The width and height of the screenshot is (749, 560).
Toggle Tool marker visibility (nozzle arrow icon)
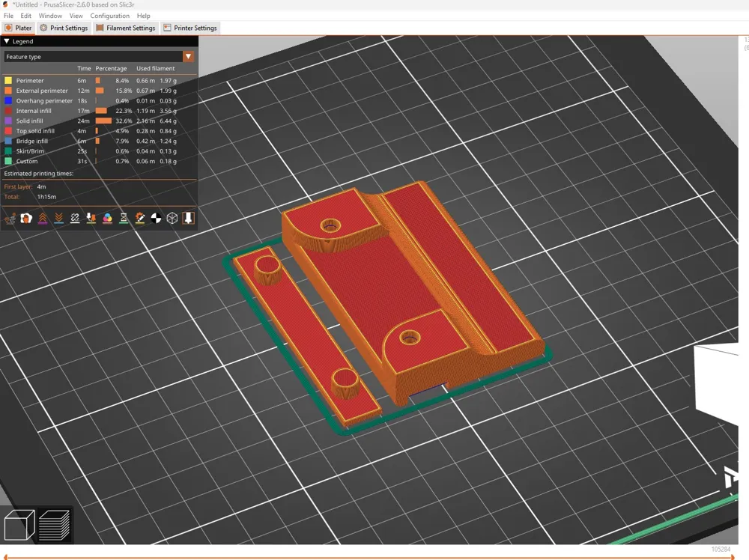(189, 218)
